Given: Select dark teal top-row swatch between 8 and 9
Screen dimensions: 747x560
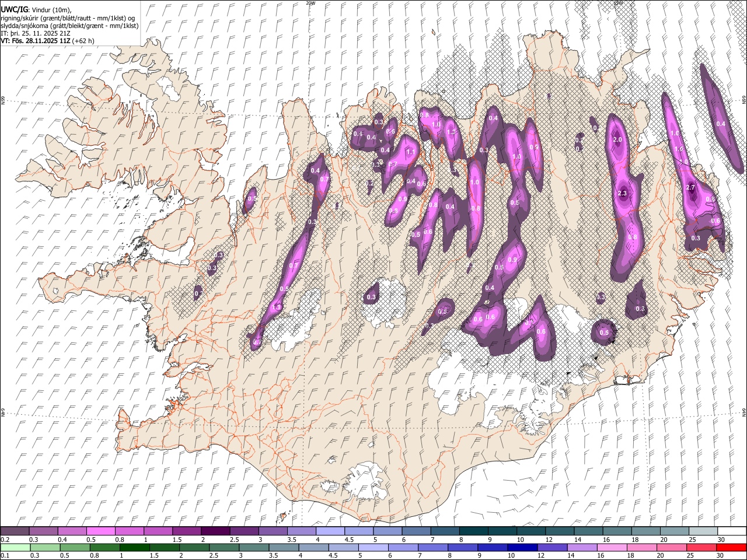Looking at the screenshot, I should pyautogui.click(x=473, y=531).
